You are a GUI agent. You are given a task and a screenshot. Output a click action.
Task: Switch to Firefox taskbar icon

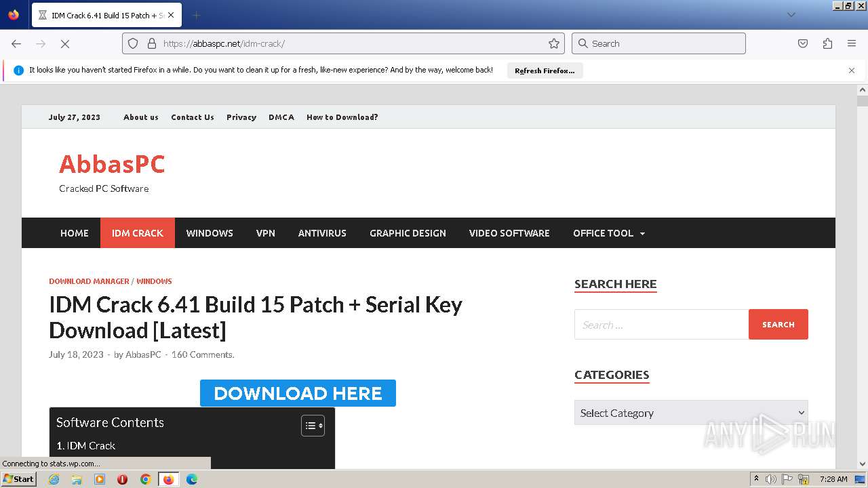(168, 479)
